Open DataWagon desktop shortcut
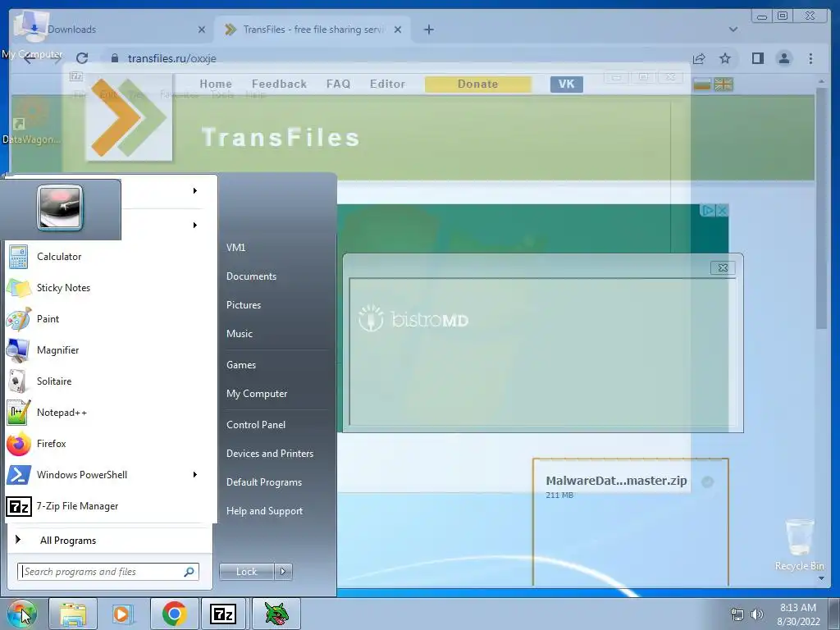Image resolution: width=840 pixels, height=630 pixels. (31, 122)
